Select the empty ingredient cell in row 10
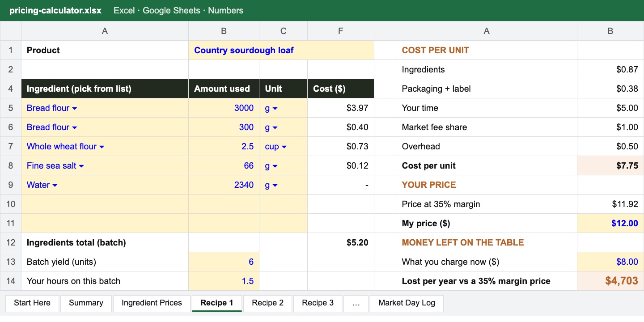 coord(105,204)
